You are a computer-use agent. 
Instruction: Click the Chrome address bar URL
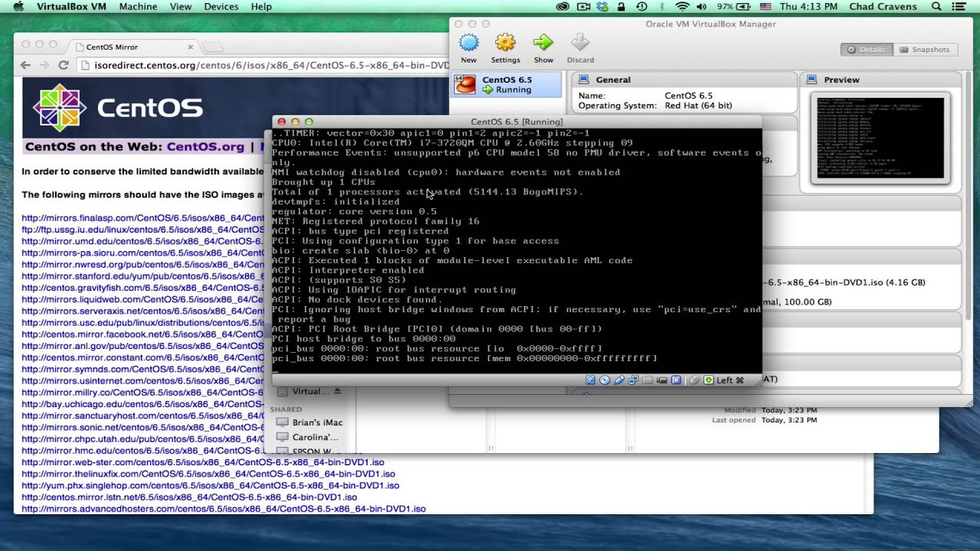point(272,66)
